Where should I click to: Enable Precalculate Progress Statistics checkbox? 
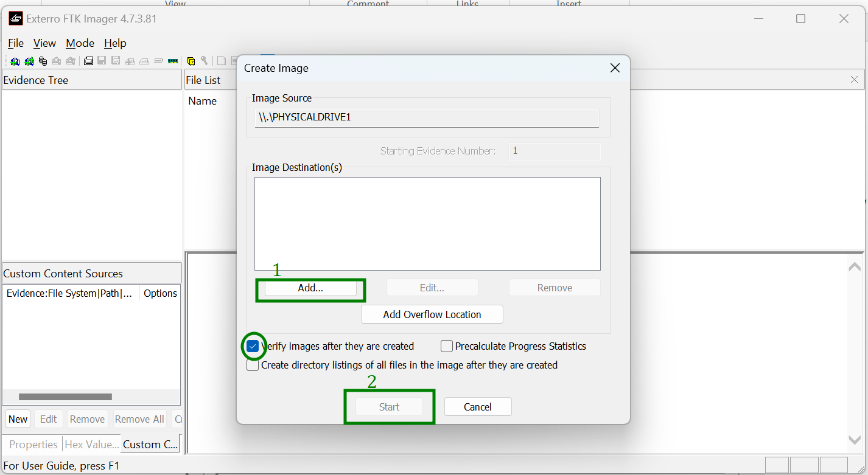(x=446, y=346)
